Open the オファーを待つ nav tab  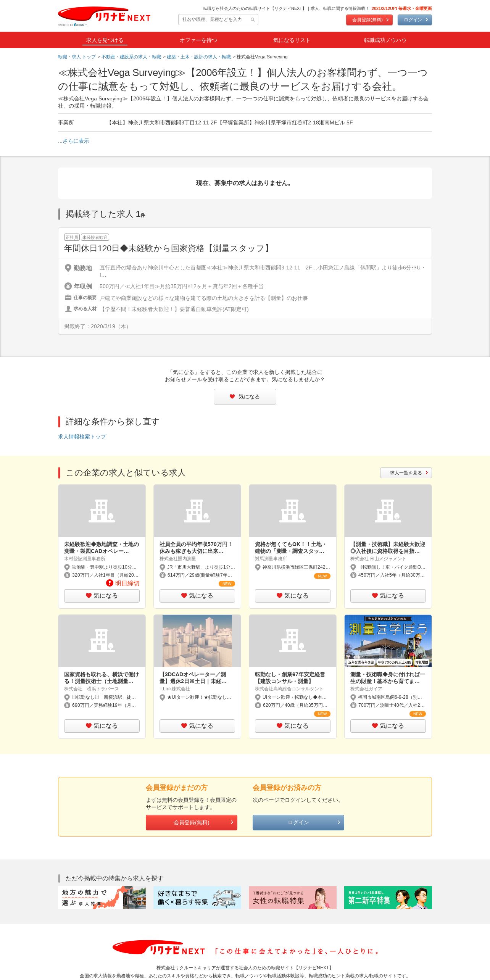pyautogui.click(x=198, y=40)
